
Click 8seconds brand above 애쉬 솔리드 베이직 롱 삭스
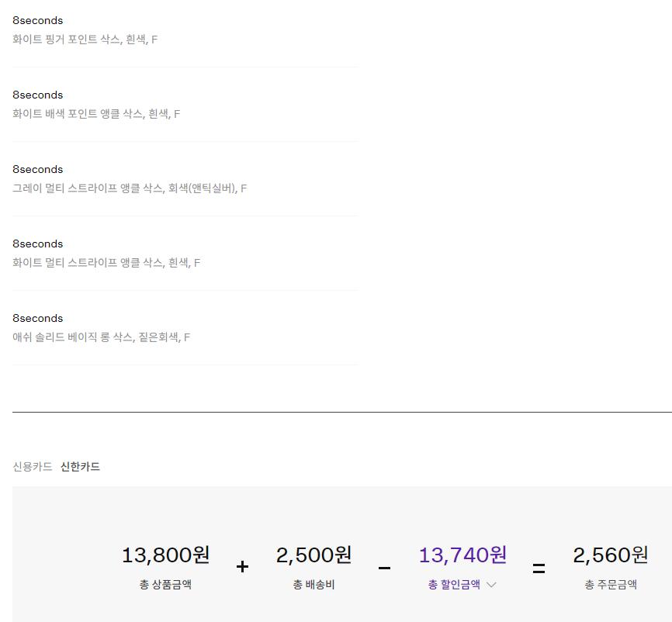(x=37, y=318)
